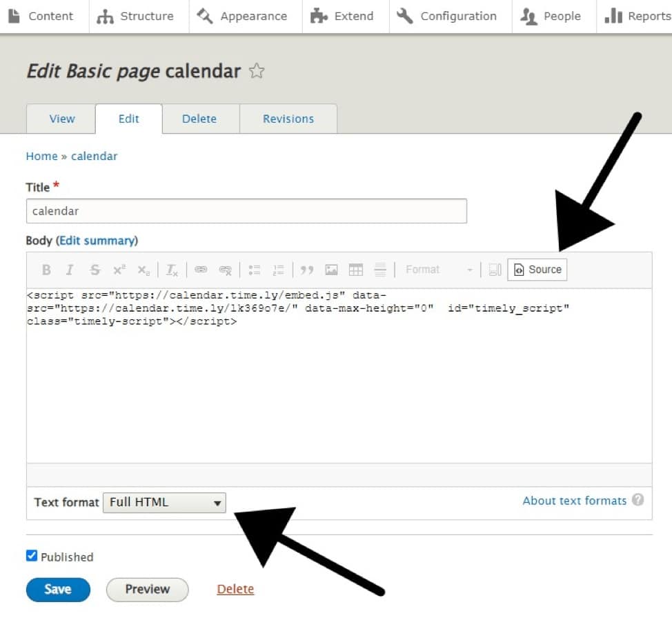The image size is (672, 620).
Task: Open About text formats help link
Action: coord(575,501)
